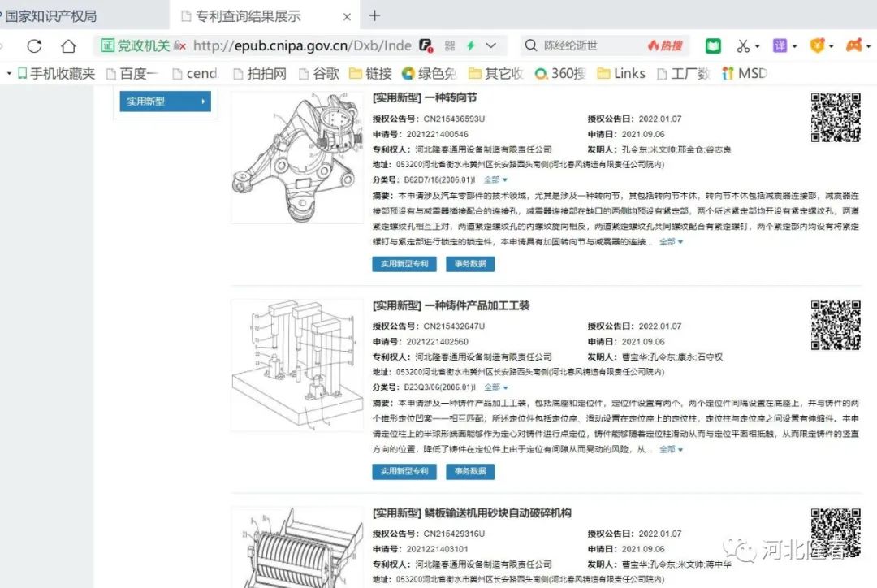
Task: Expand full abstract of 一种转向节 patent
Action: click(671, 242)
